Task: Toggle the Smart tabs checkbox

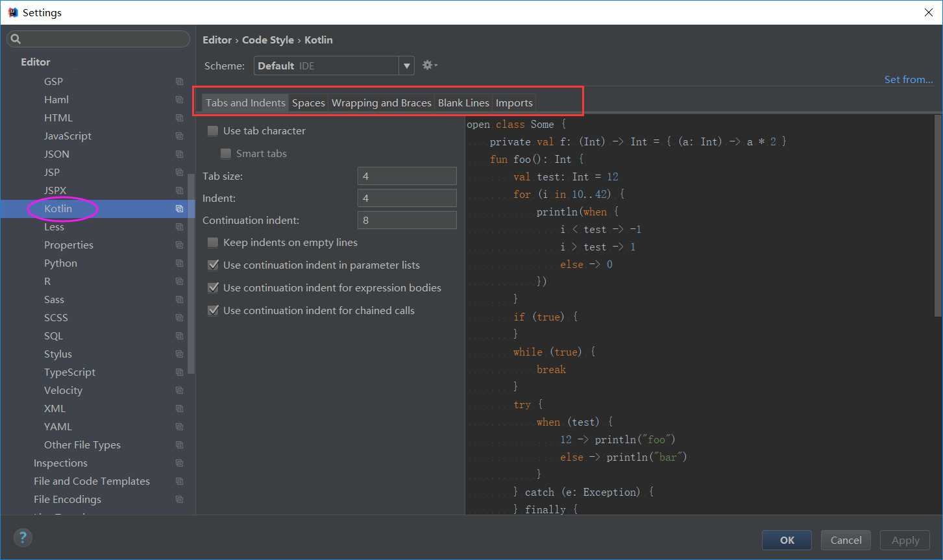Action: coord(226,154)
